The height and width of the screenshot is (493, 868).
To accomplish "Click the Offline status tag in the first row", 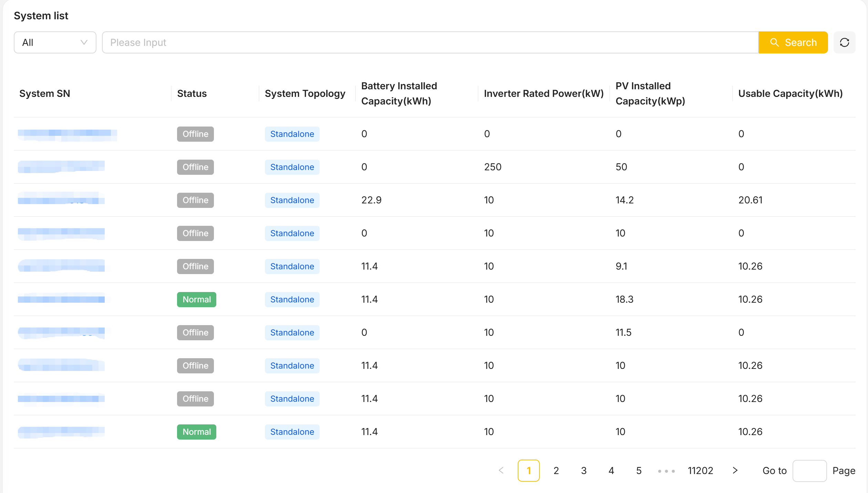I will (x=195, y=134).
